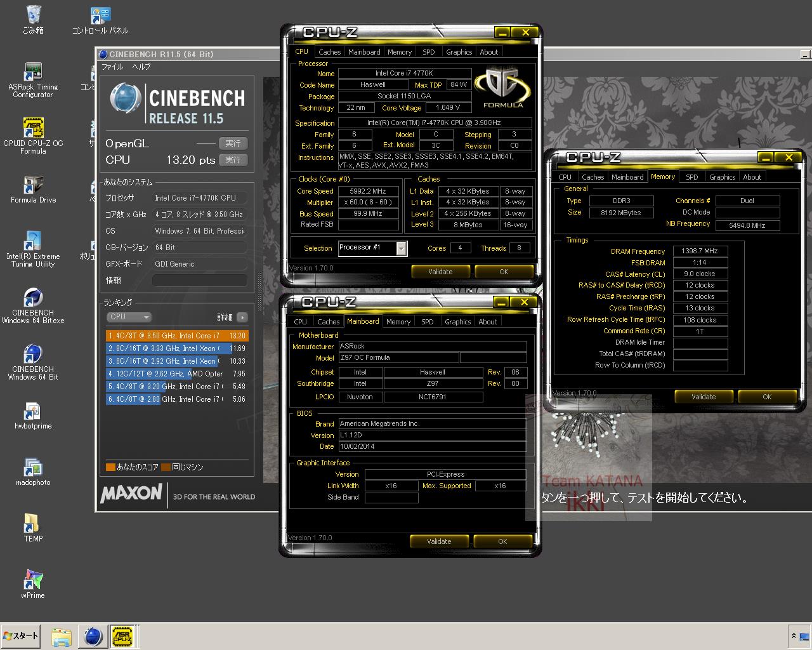Viewport: 812px width, 650px height.
Task: Open About tab in Memory CPU-Z window
Action: (x=752, y=177)
